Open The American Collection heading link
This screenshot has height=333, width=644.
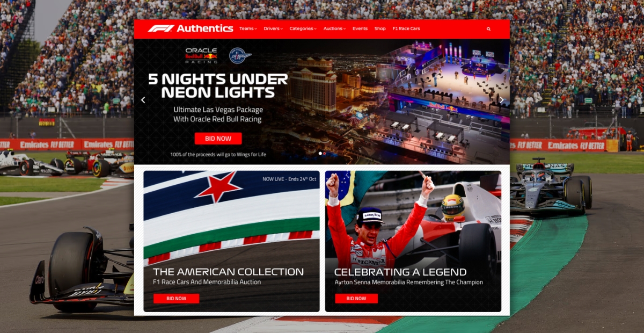[229, 272]
